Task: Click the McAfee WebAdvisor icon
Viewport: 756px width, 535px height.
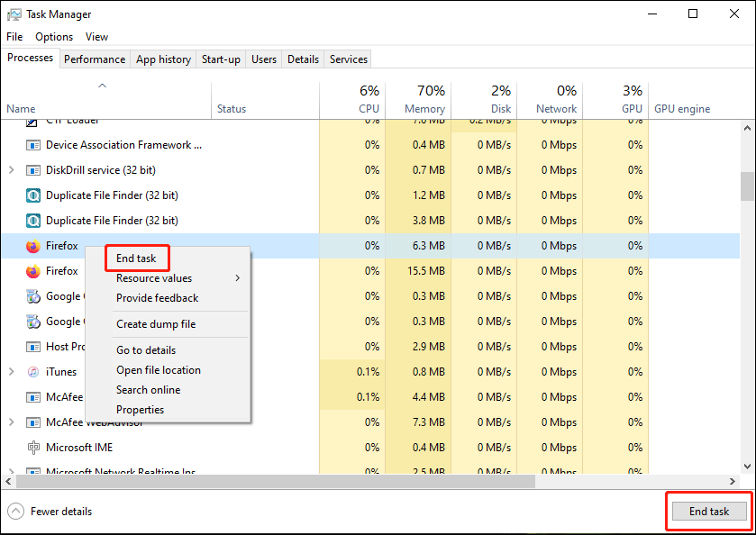Action: point(33,422)
